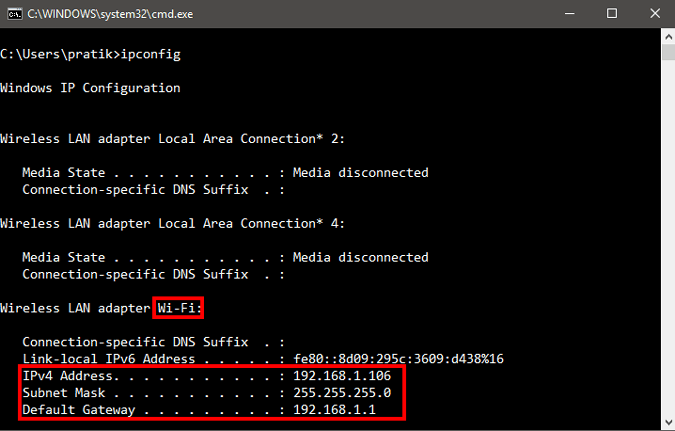Image resolution: width=675 pixels, height=431 pixels.
Task: Click the IPv4 address value 192.168.1.106
Action: tap(342, 376)
